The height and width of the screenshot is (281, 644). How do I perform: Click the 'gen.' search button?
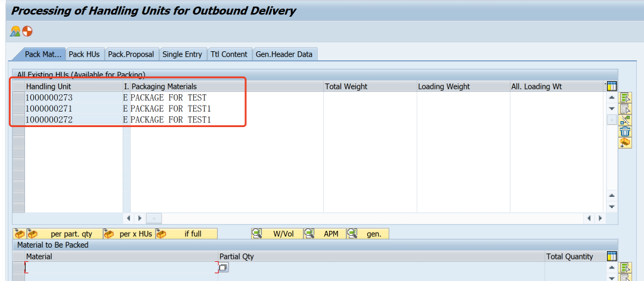tap(367, 234)
